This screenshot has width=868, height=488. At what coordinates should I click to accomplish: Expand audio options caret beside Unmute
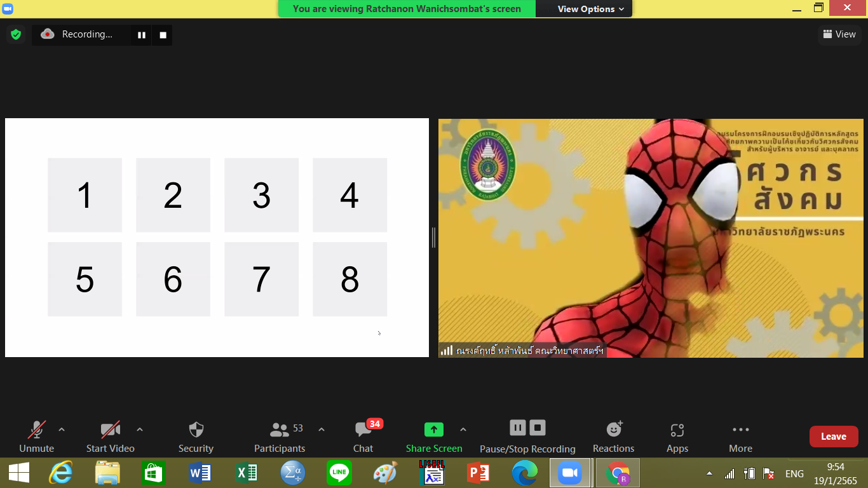pos(62,430)
